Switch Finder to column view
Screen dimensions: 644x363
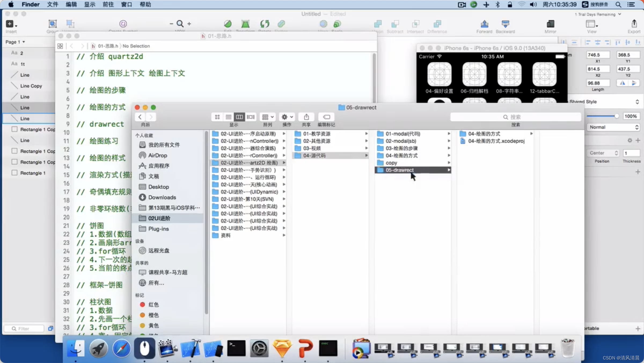click(x=239, y=117)
